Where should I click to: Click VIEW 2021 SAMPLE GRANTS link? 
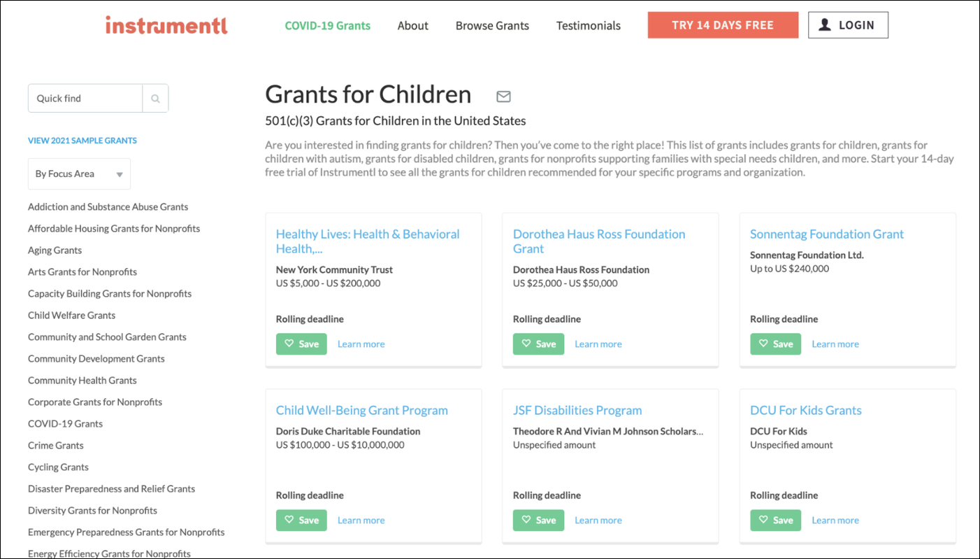tap(82, 140)
